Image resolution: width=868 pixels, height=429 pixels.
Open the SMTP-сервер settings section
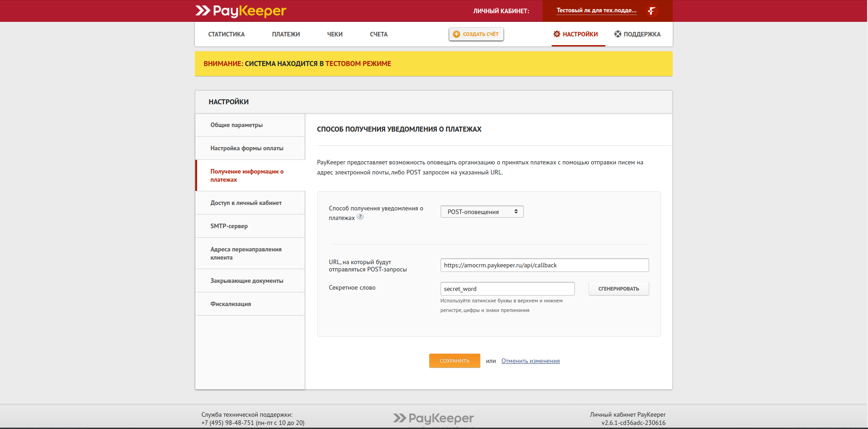tap(229, 226)
